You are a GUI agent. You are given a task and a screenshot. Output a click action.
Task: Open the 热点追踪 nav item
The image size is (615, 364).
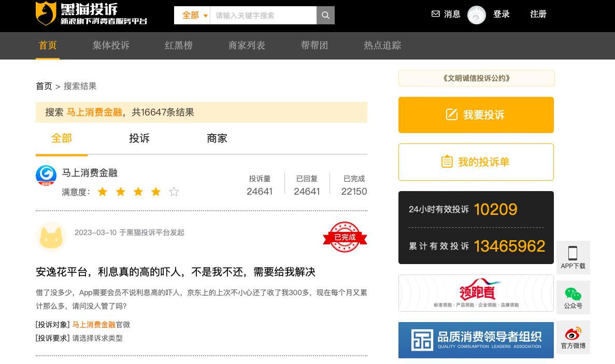pos(382,46)
